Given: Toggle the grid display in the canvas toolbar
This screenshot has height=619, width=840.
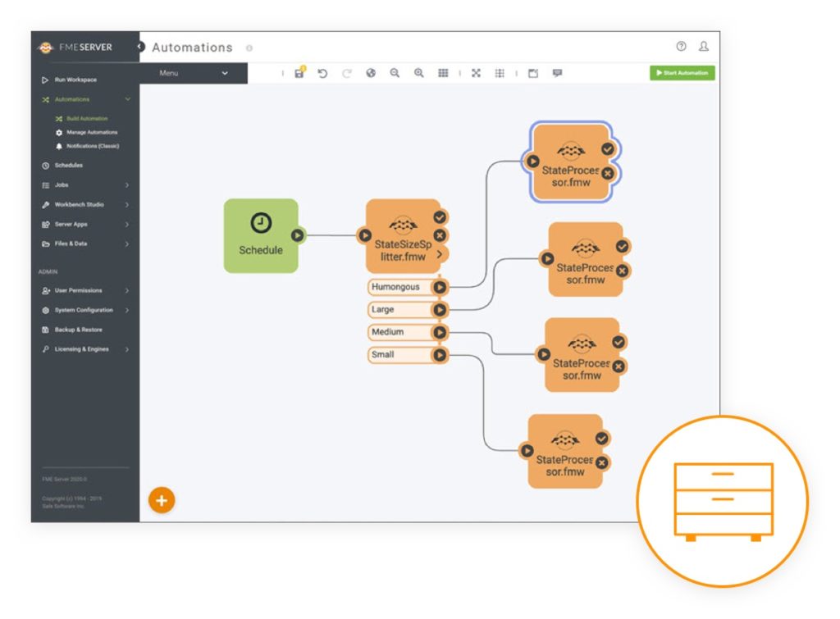Looking at the screenshot, I should coord(443,73).
